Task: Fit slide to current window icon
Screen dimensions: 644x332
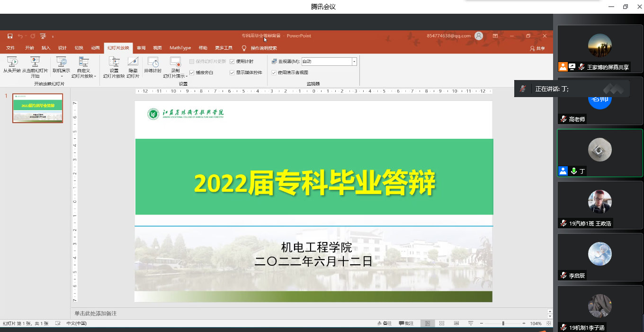Action: [x=547, y=323]
